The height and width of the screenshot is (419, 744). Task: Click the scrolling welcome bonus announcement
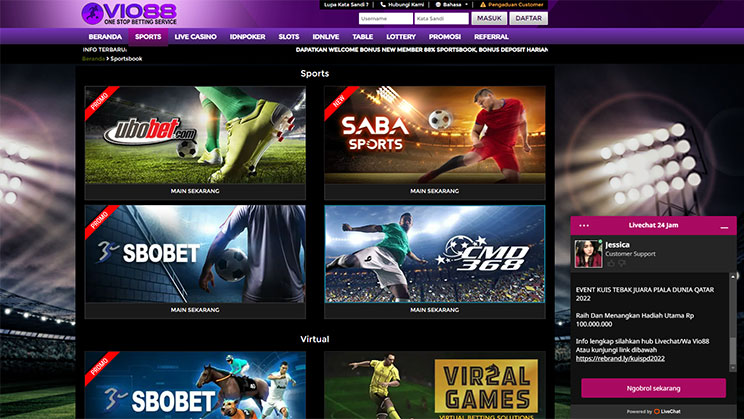click(x=421, y=50)
